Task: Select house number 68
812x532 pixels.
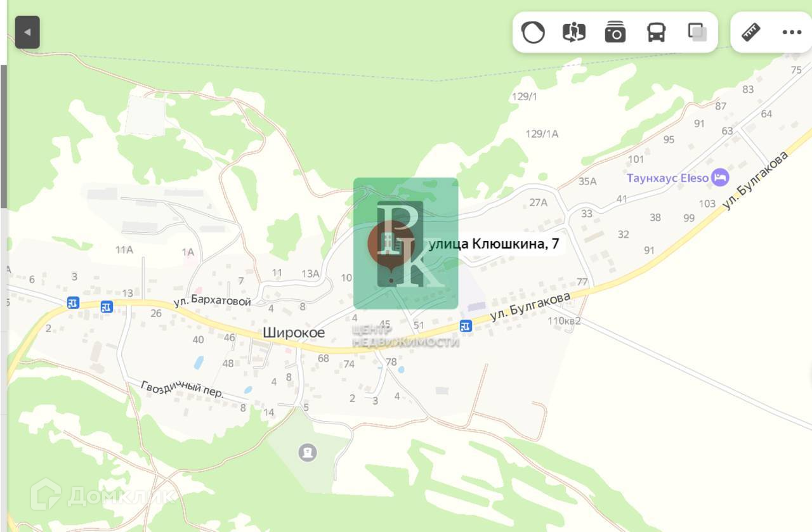Action: 324,358
